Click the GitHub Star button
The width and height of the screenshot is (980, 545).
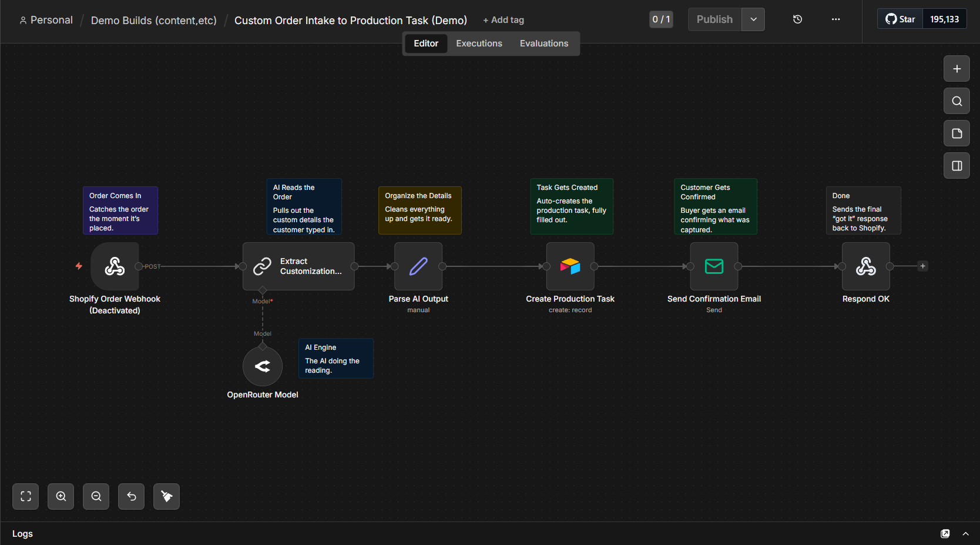(x=900, y=19)
